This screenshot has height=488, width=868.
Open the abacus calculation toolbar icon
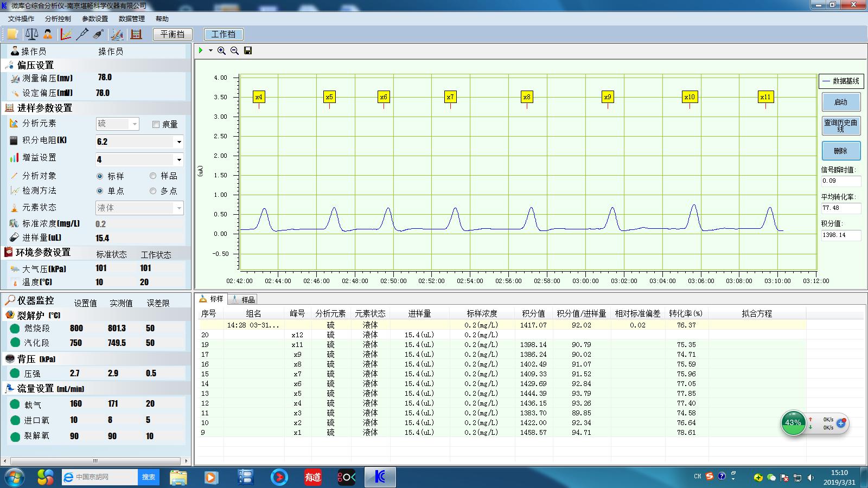click(x=136, y=34)
